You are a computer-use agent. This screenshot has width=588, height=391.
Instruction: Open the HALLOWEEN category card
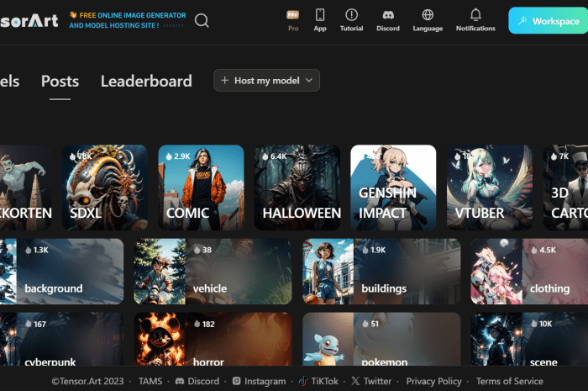tap(297, 188)
